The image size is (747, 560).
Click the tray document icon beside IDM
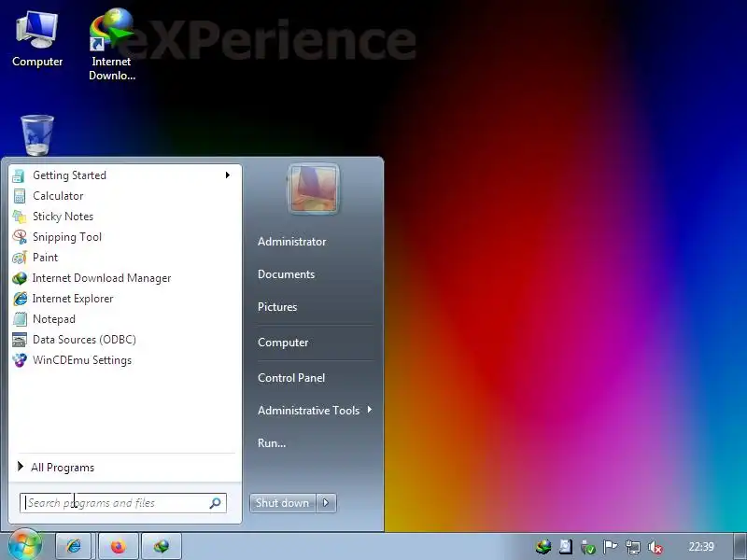[566, 547]
